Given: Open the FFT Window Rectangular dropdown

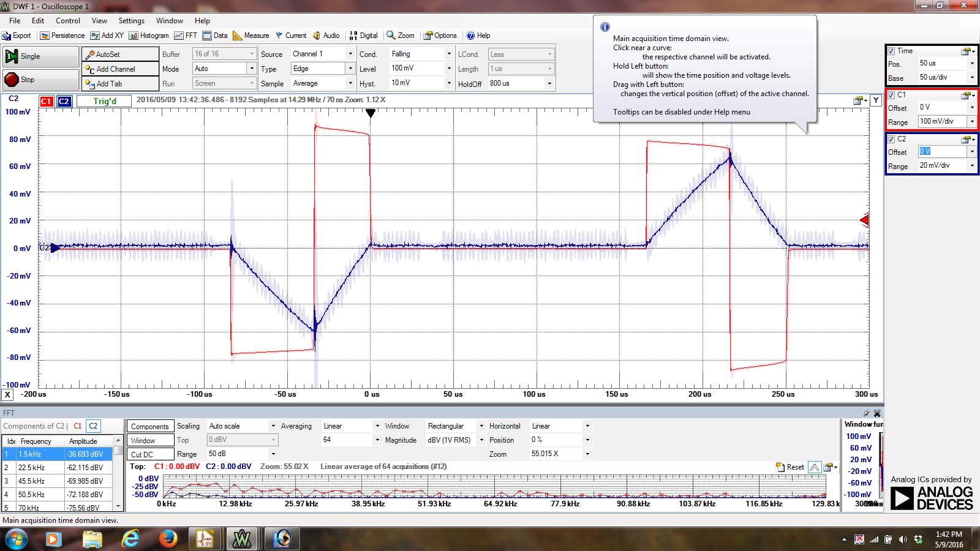Looking at the screenshot, I should pyautogui.click(x=481, y=426).
